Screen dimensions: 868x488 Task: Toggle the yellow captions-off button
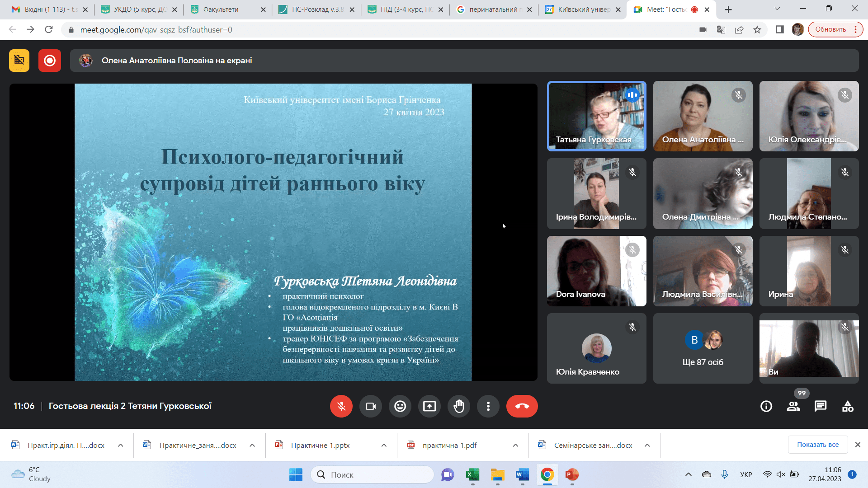tap(19, 61)
